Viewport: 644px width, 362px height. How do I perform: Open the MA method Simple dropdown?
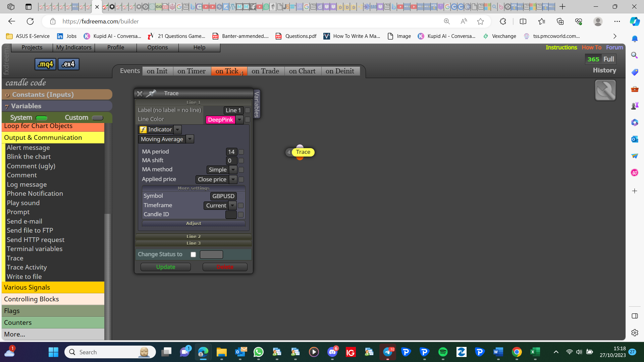233,170
